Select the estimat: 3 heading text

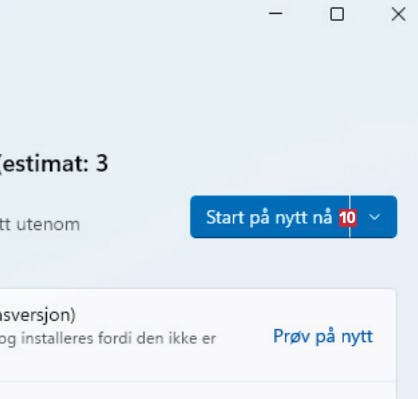click(x=53, y=163)
